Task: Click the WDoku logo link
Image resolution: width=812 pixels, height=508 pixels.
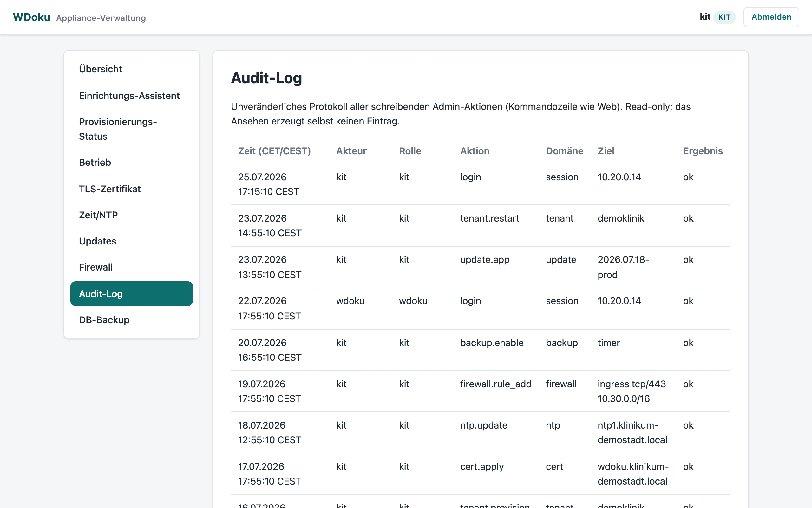Action: 31,17
